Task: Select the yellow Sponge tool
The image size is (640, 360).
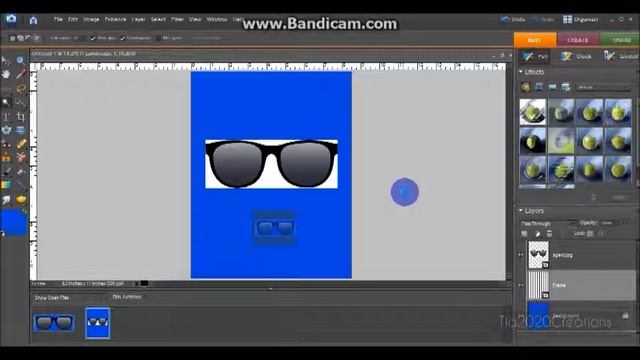Action: (x=20, y=199)
